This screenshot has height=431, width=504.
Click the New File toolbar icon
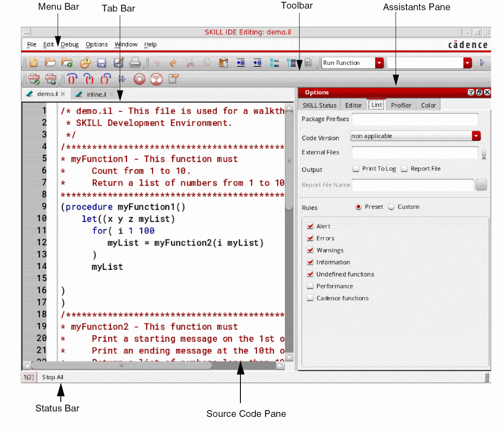[34, 63]
